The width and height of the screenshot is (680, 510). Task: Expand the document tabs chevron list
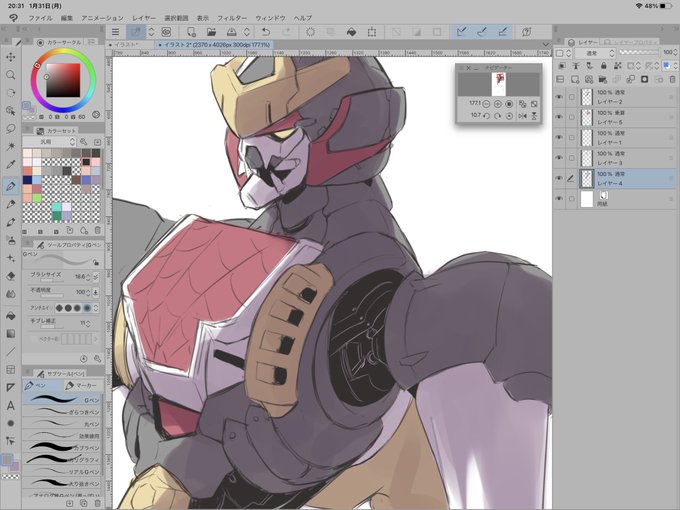tap(546, 44)
